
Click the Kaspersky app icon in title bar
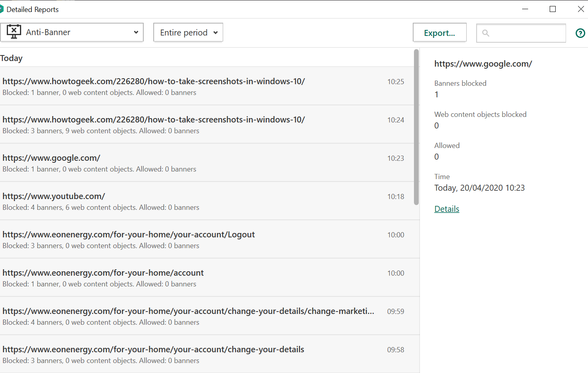coord(2,9)
